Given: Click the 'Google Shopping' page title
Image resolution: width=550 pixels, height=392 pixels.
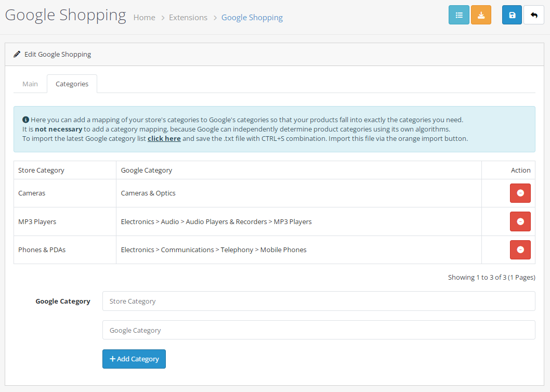Looking at the screenshot, I should pos(66,15).
